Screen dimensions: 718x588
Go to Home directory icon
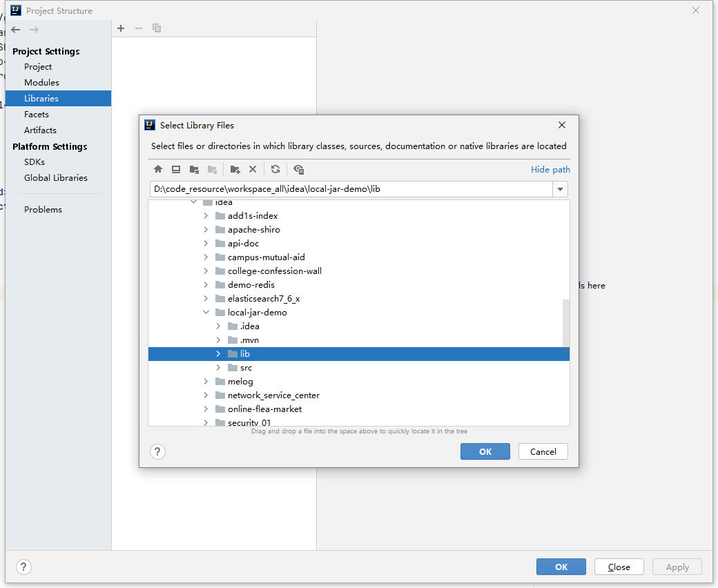[x=158, y=169]
